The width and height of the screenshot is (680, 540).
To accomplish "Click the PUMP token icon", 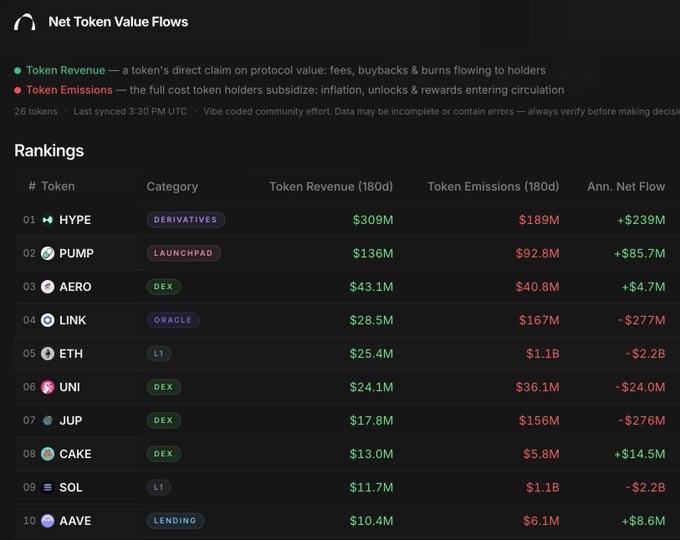I will pyautogui.click(x=48, y=253).
